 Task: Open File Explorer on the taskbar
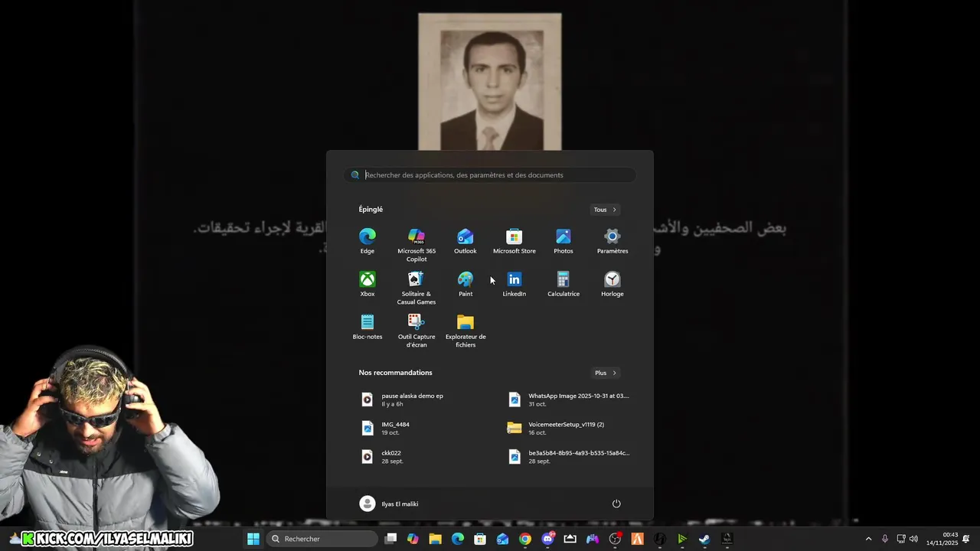coord(435,539)
